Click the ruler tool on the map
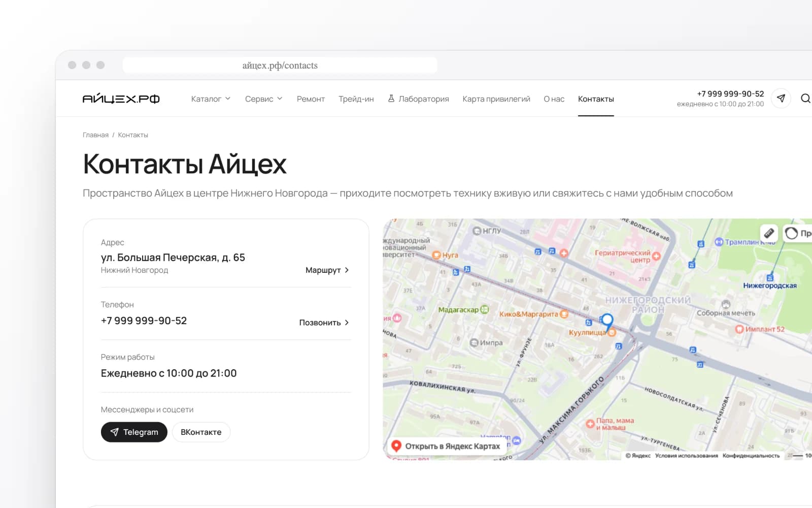 [x=769, y=233]
